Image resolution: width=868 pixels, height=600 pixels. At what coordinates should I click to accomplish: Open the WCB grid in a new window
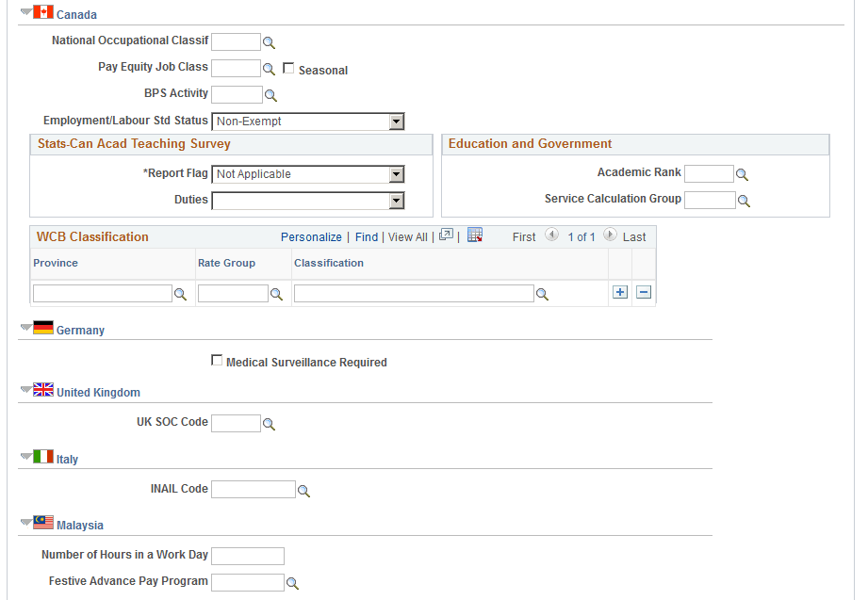point(445,235)
